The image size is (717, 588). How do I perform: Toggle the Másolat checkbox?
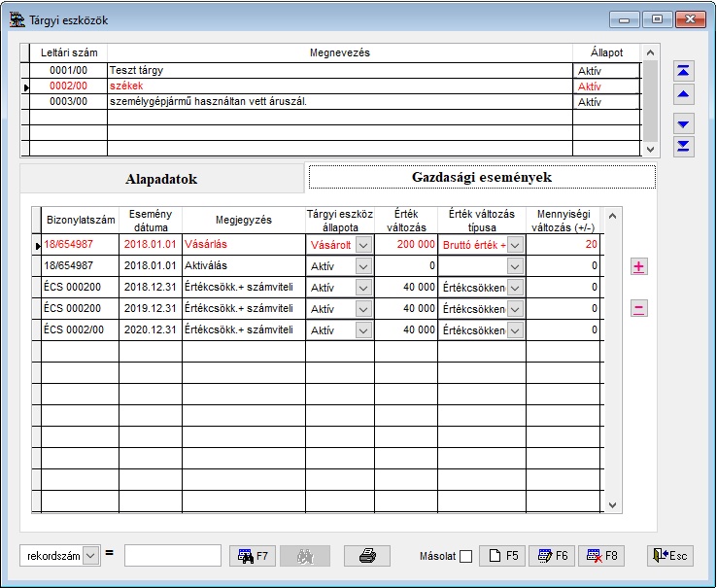tap(466, 557)
